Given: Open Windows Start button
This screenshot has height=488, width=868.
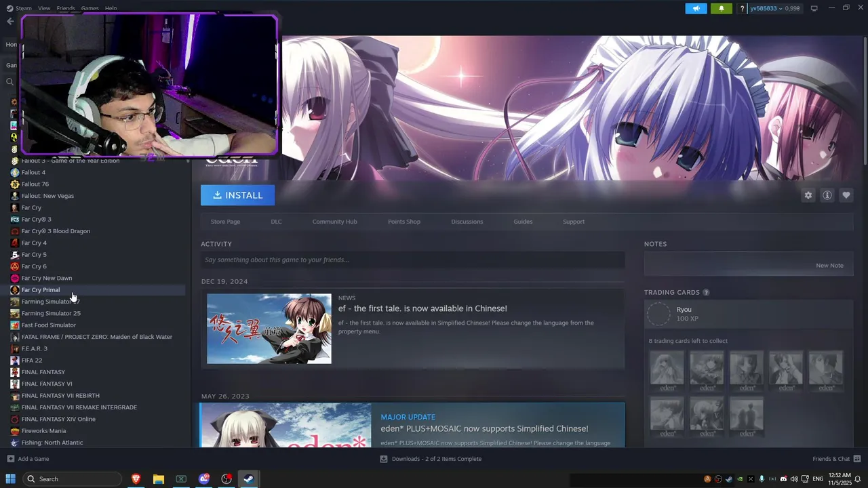Looking at the screenshot, I should [x=11, y=479].
